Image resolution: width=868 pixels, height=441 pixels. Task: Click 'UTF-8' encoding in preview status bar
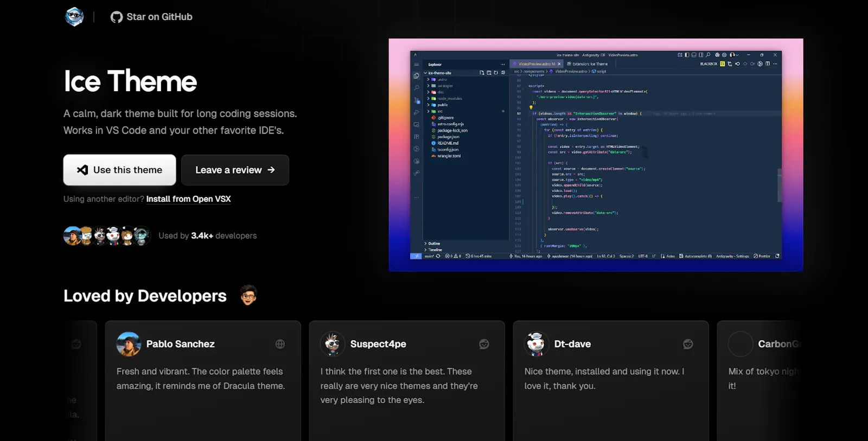pyautogui.click(x=643, y=256)
